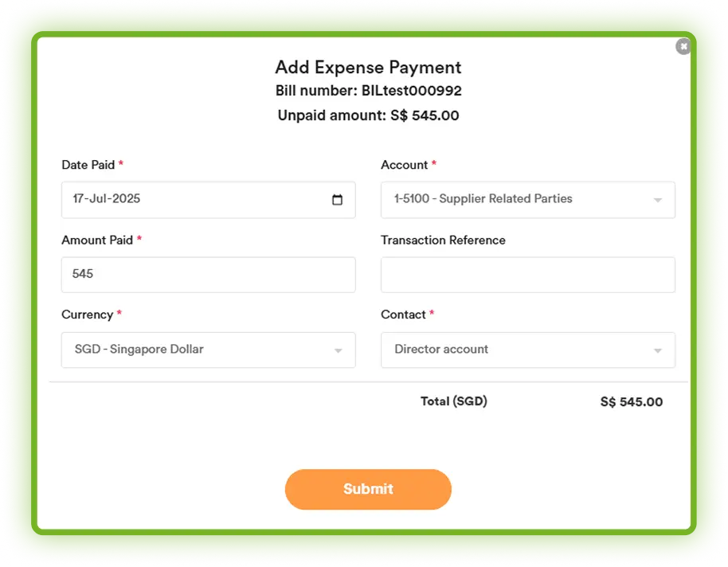Click the Amount Paid label
Image resolution: width=728 pixels, height=567 pixels.
pyautogui.click(x=97, y=240)
